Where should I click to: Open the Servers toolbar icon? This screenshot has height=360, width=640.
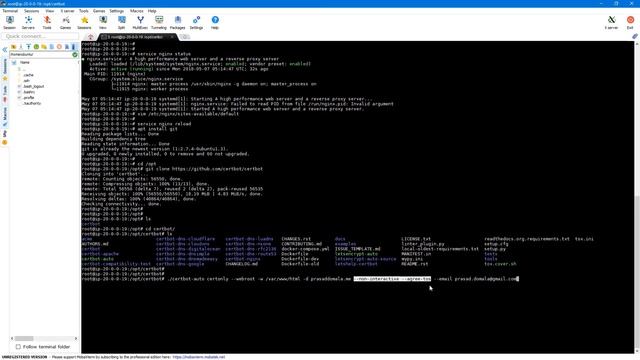click(x=28, y=22)
